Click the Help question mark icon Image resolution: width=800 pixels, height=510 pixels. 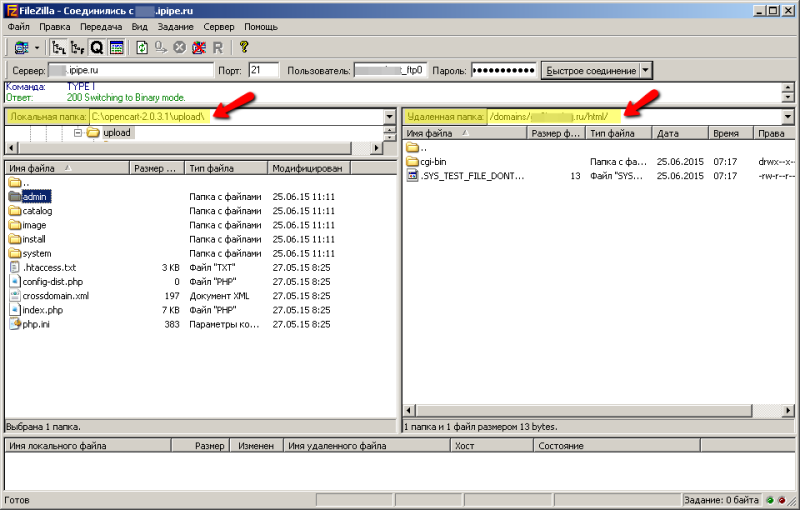pyautogui.click(x=244, y=47)
